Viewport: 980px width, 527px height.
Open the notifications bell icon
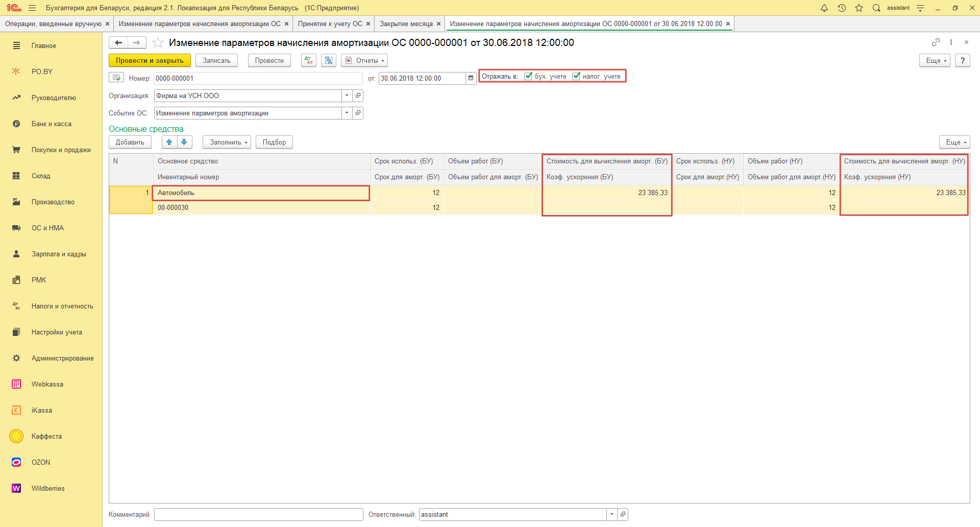pos(824,8)
